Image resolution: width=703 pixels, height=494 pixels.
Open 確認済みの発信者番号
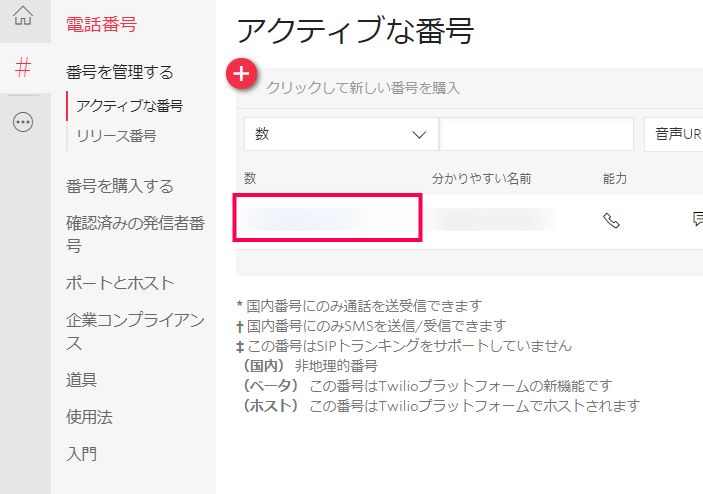(x=135, y=233)
